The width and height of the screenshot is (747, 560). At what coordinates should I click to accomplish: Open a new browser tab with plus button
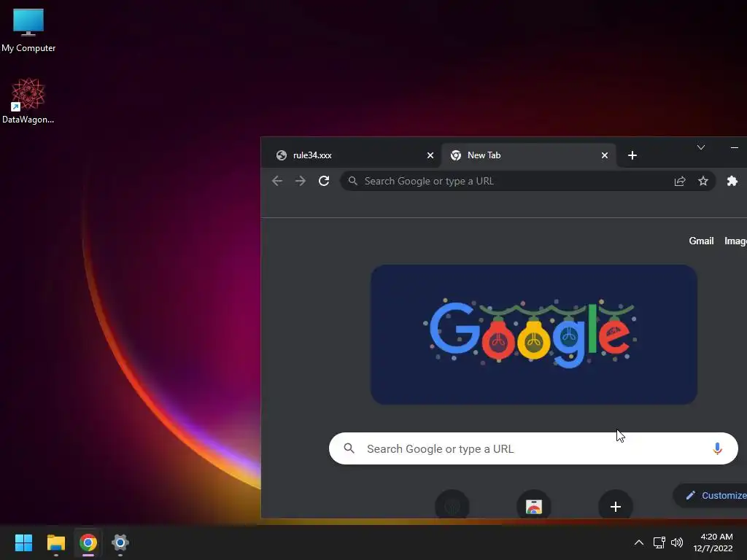click(x=632, y=155)
